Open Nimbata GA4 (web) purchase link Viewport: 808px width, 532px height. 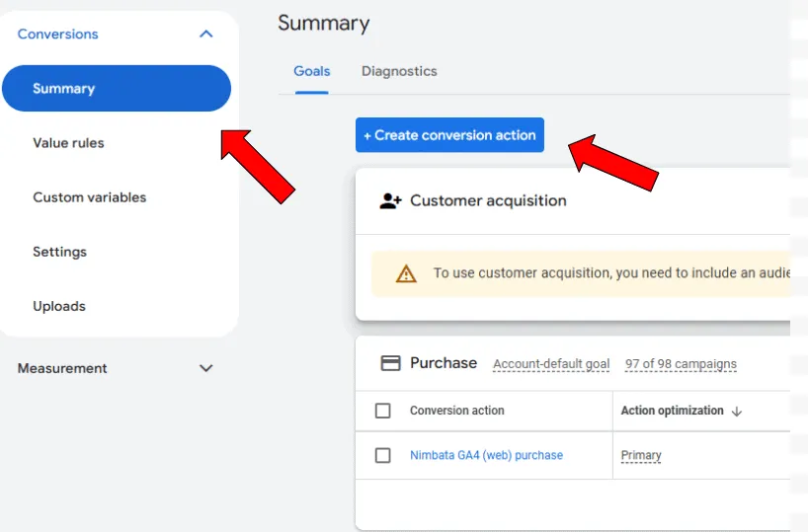pyautogui.click(x=486, y=455)
